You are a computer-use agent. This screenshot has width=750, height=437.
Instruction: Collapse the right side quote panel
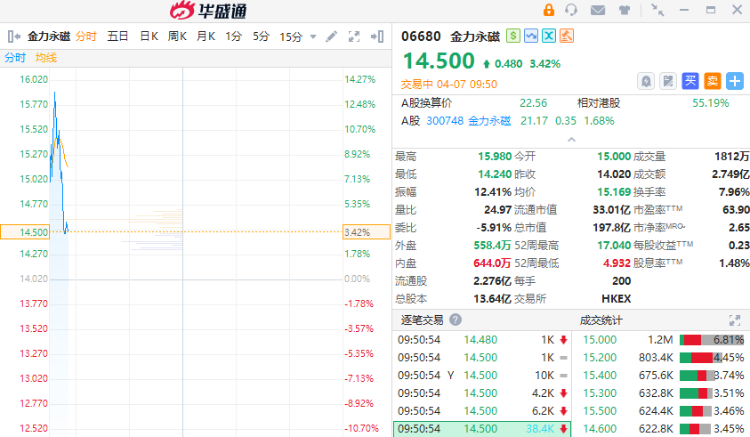click(x=380, y=37)
